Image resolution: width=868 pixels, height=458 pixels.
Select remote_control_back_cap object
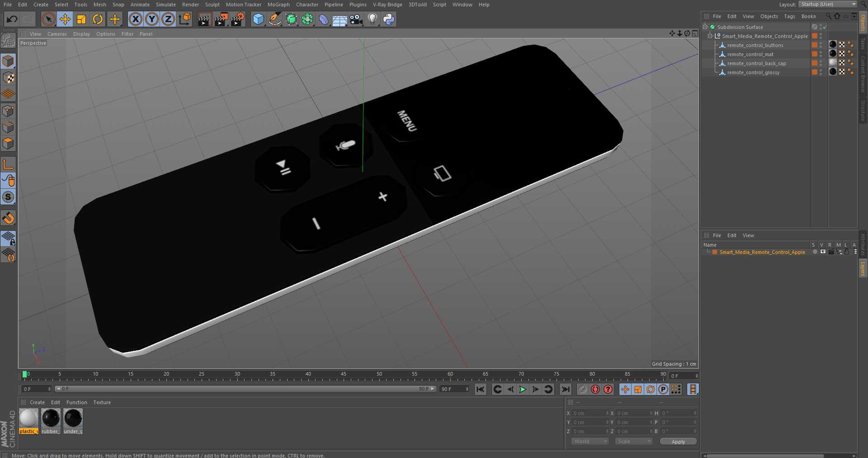point(756,63)
